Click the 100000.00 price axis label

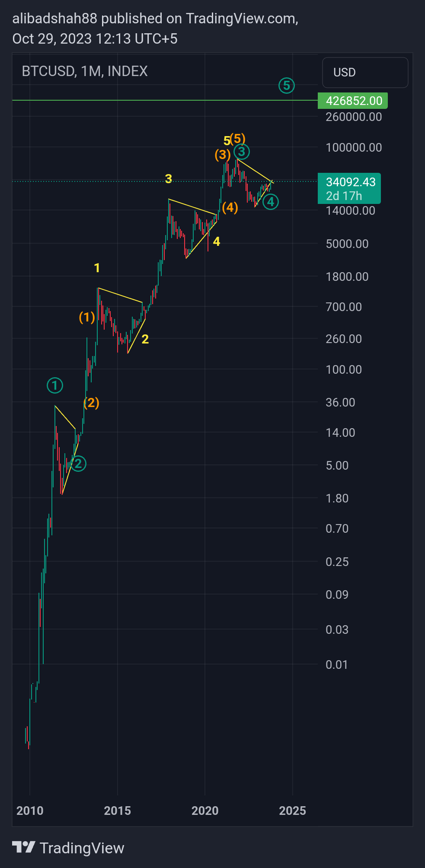point(354,147)
